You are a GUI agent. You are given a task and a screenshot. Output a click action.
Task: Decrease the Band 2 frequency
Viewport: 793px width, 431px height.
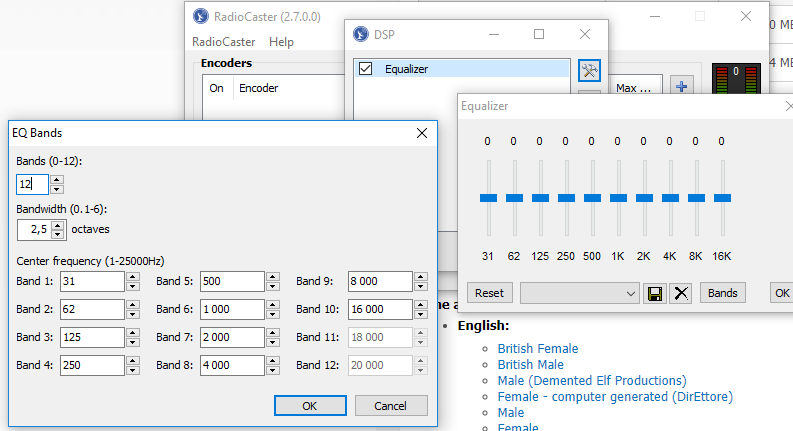pos(133,314)
